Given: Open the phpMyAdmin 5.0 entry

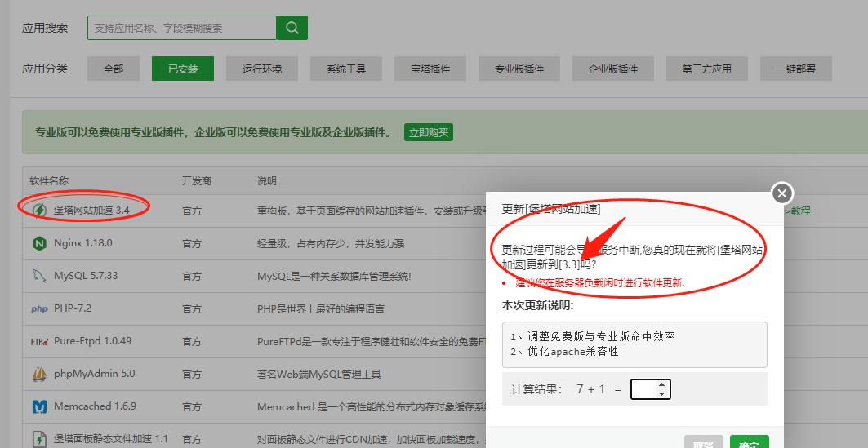Looking at the screenshot, I should pos(94,374).
